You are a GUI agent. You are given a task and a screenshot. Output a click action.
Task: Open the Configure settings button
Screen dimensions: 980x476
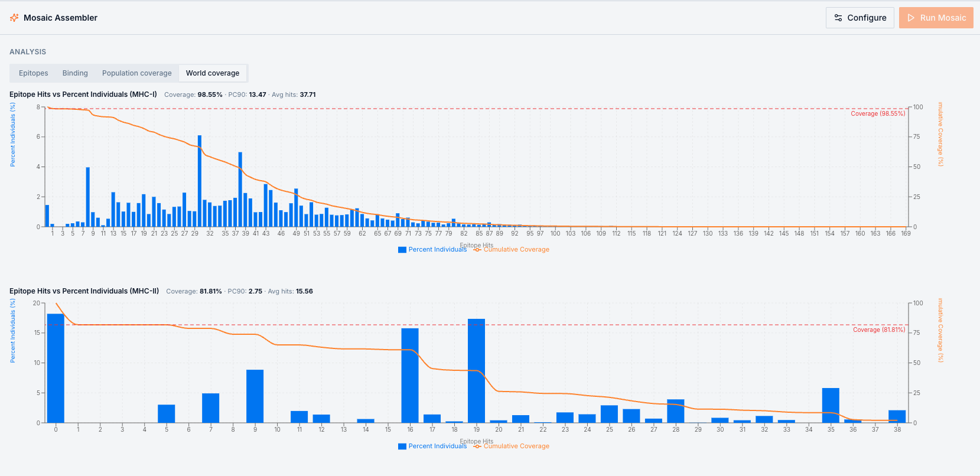click(860, 18)
